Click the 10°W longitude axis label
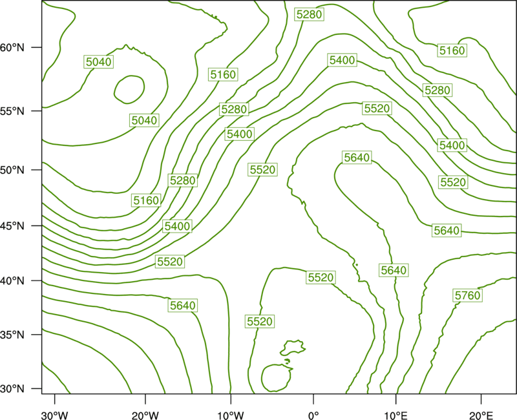 (x=231, y=415)
